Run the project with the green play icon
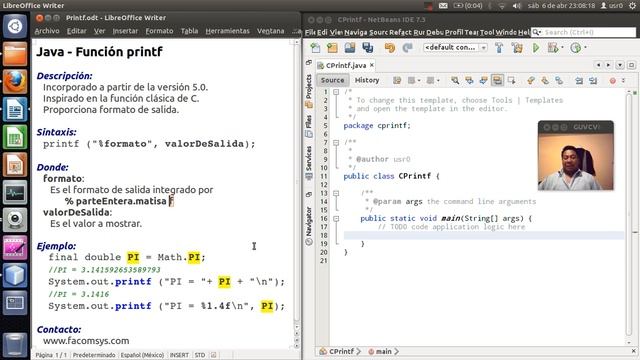The height and width of the screenshot is (360, 640). pyautogui.click(x=536, y=48)
